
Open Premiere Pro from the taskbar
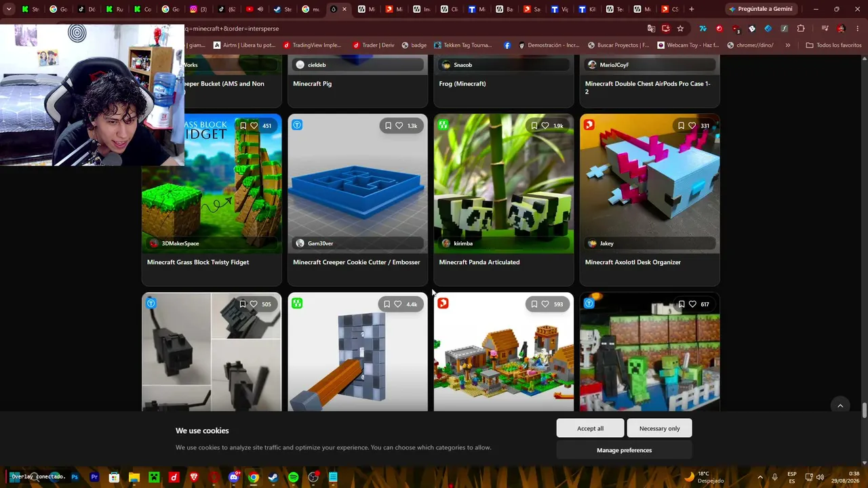click(x=94, y=477)
